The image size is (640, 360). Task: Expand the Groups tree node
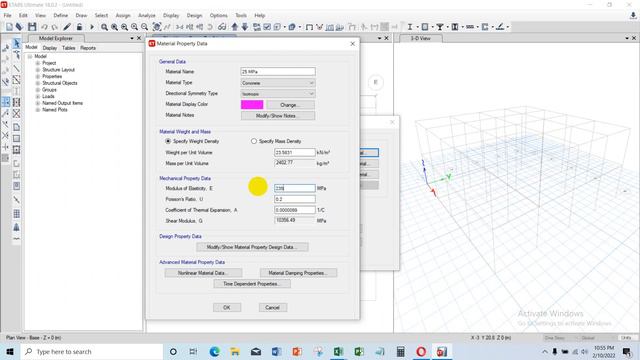[38, 90]
